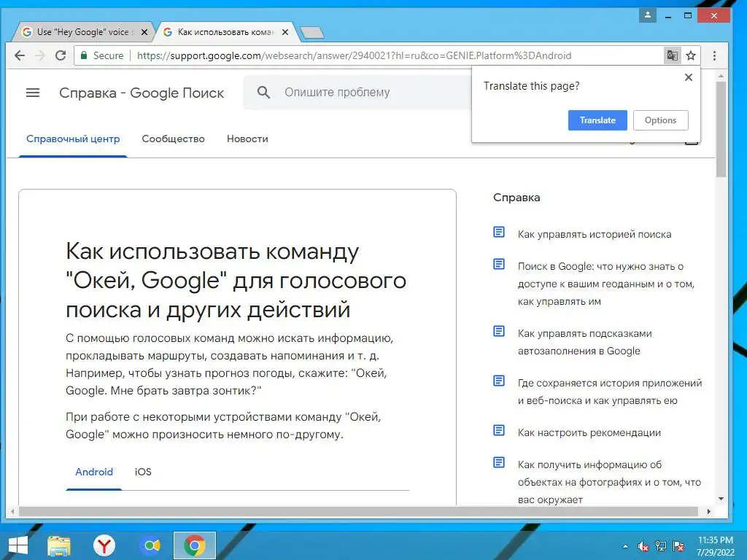
Task: Close the Translate this page popup
Action: (689, 77)
